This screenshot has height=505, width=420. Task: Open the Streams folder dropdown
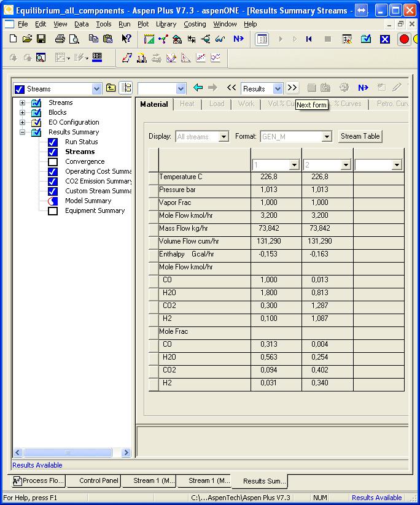coord(96,88)
